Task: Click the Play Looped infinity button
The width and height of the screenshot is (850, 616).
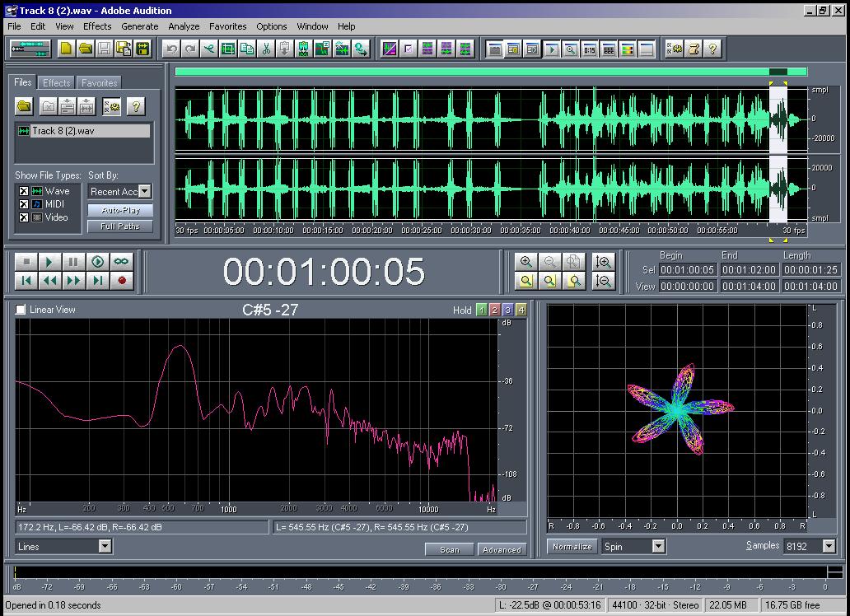Action: tap(122, 262)
